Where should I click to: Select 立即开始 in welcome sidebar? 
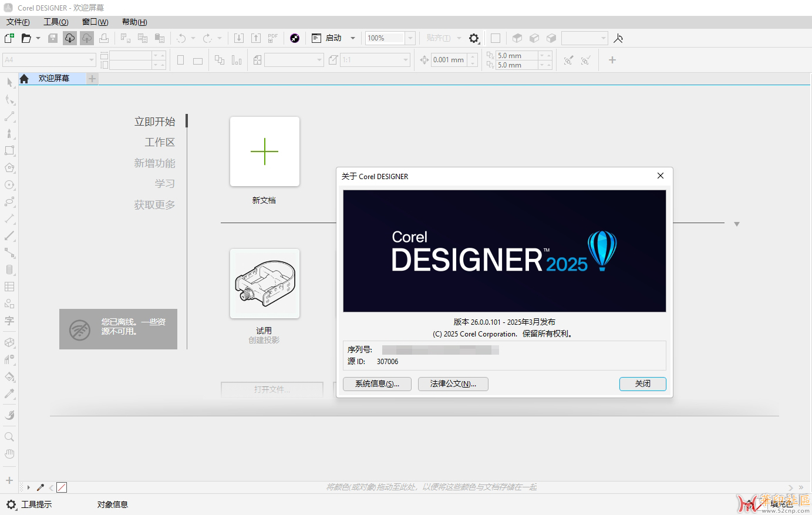(x=155, y=122)
